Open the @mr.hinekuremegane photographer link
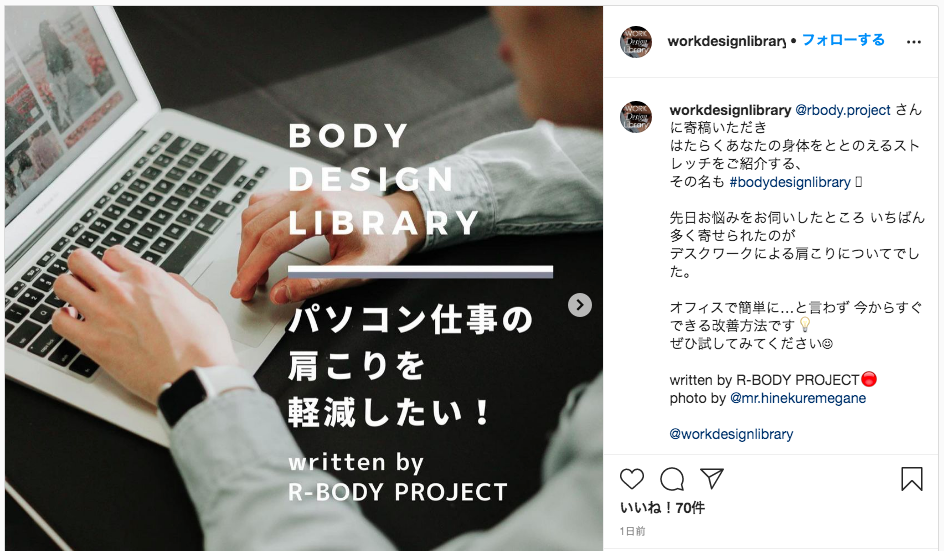 click(798, 398)
